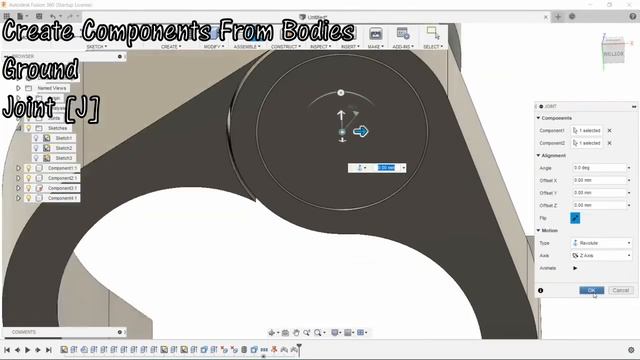640x360 pixels.
Task: Open the ADD-INS menu
Action: click(403, 47)
